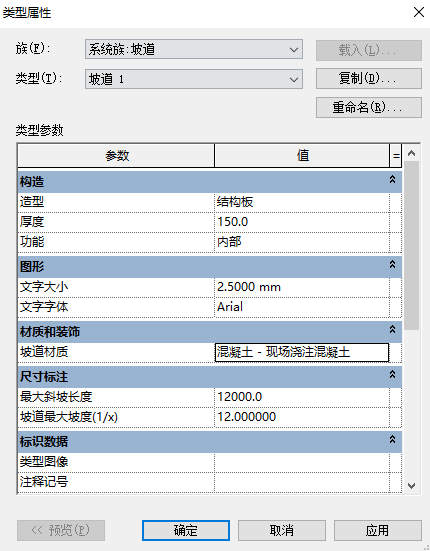
Task: Select the 坡道材质 parameter name
Action: [116, 352]
